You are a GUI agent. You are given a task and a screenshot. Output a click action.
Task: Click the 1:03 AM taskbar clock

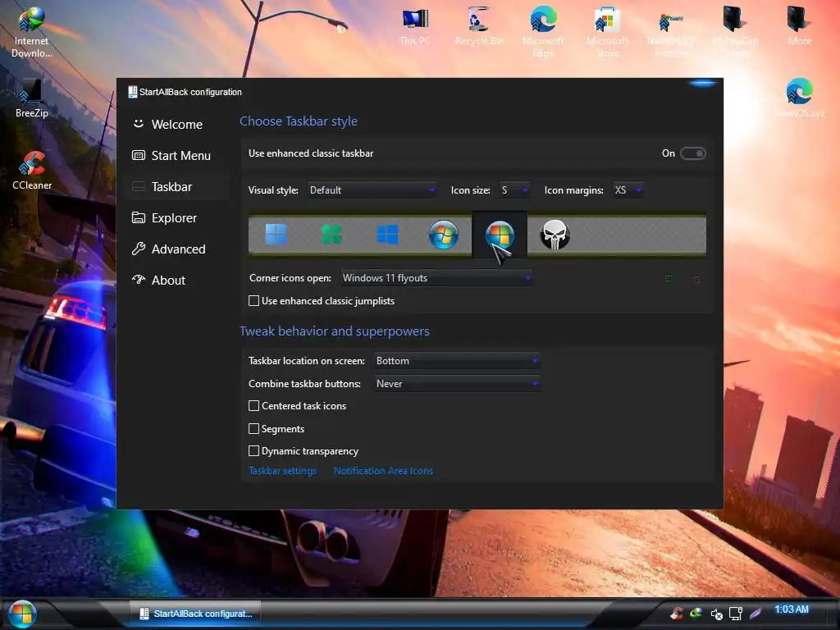(792, 609)
